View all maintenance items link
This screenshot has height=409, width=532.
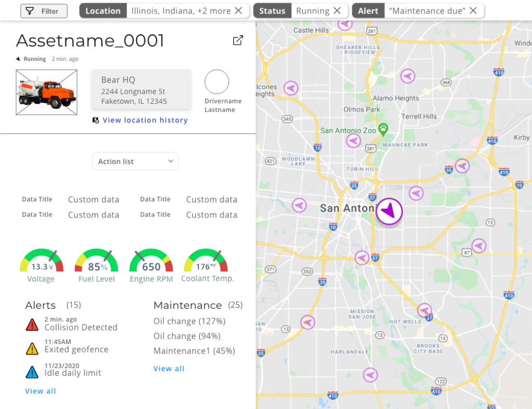click(x=169, y=369)
